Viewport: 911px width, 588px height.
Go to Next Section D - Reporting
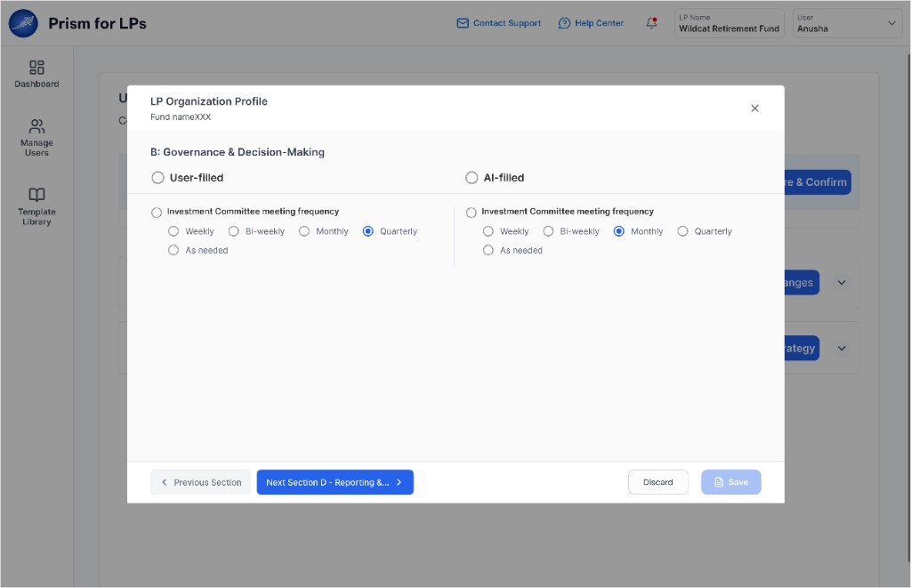(x=335, y=482)
